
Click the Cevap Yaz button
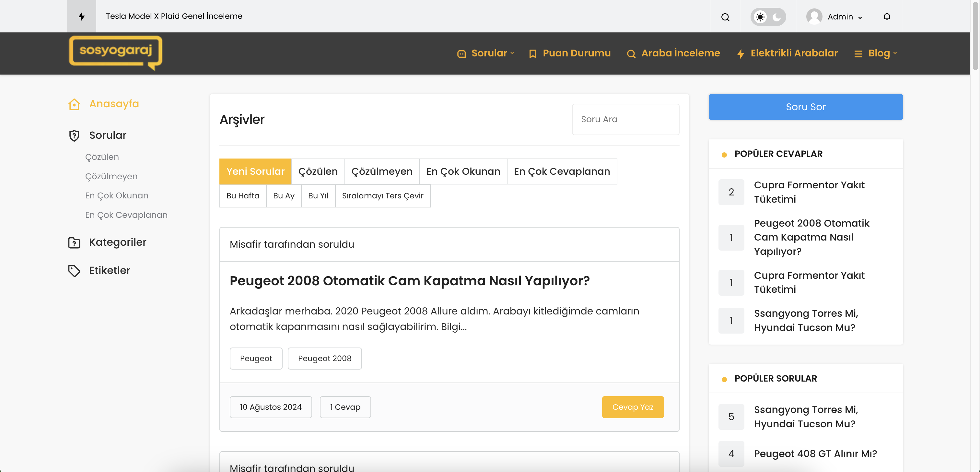(x=633, y=407)
